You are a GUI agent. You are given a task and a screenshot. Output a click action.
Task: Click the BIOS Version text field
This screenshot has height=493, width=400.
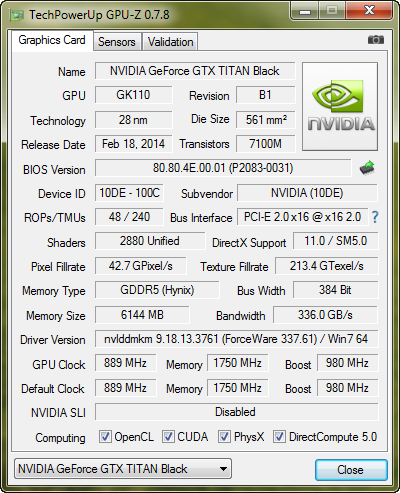point(223,168)
